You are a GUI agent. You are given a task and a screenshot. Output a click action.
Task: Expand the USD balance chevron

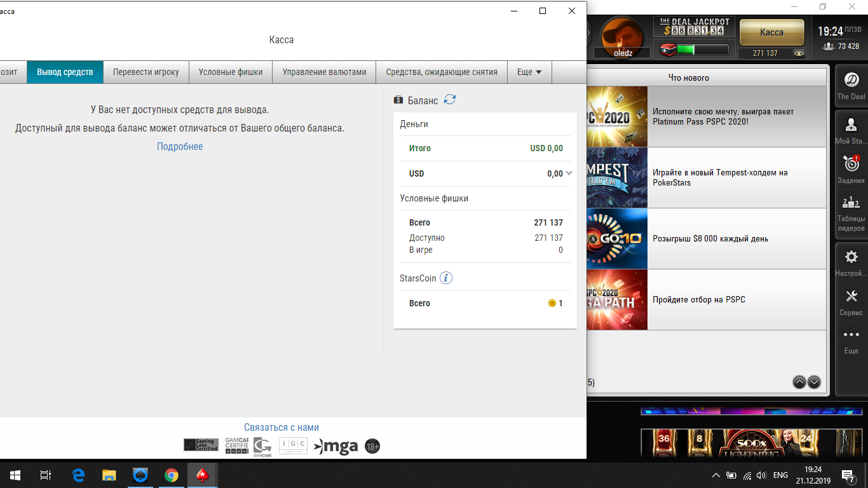tap(569, 173)
